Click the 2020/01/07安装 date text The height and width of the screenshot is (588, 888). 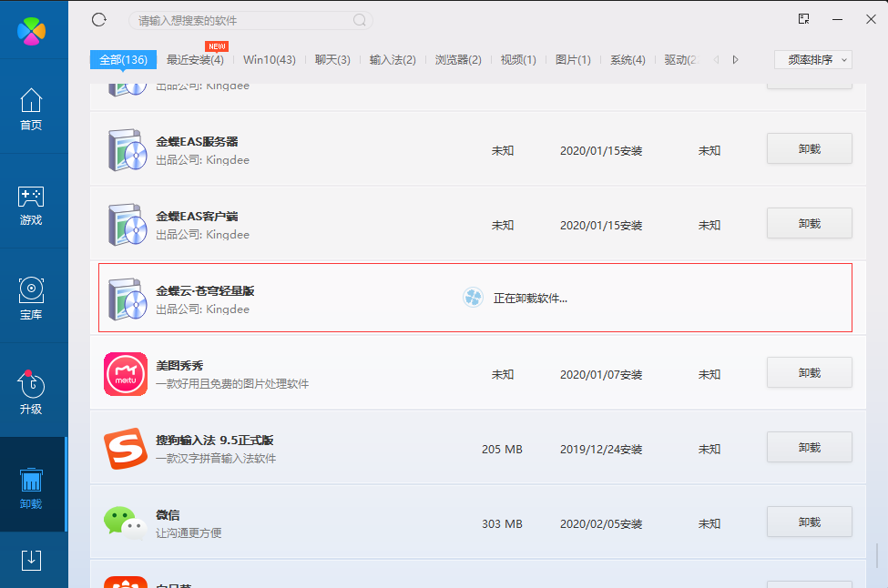[x=601, y=375]
